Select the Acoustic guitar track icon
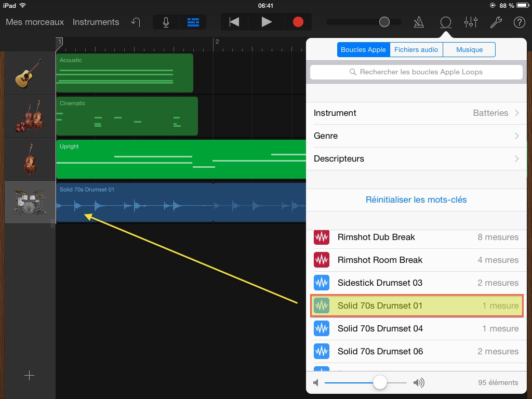This screenshot has height=399, width=532. (30, 73)
